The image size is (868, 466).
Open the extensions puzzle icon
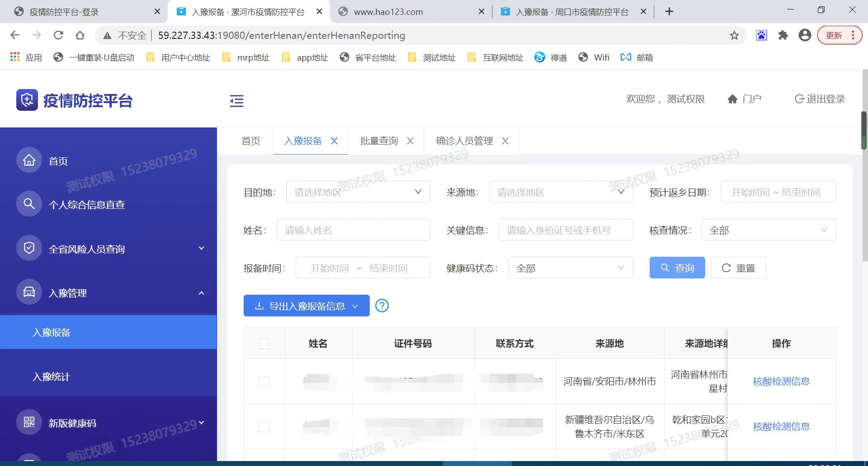pos(783,35)
